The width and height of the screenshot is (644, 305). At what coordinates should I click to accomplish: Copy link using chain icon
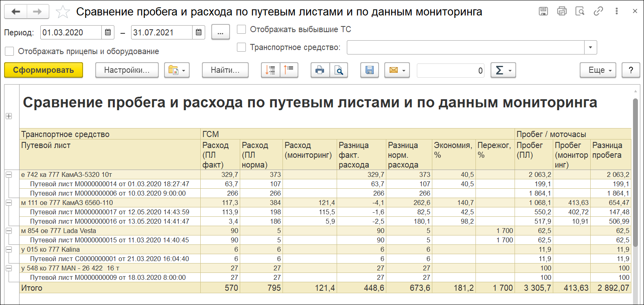pos(598,11)
